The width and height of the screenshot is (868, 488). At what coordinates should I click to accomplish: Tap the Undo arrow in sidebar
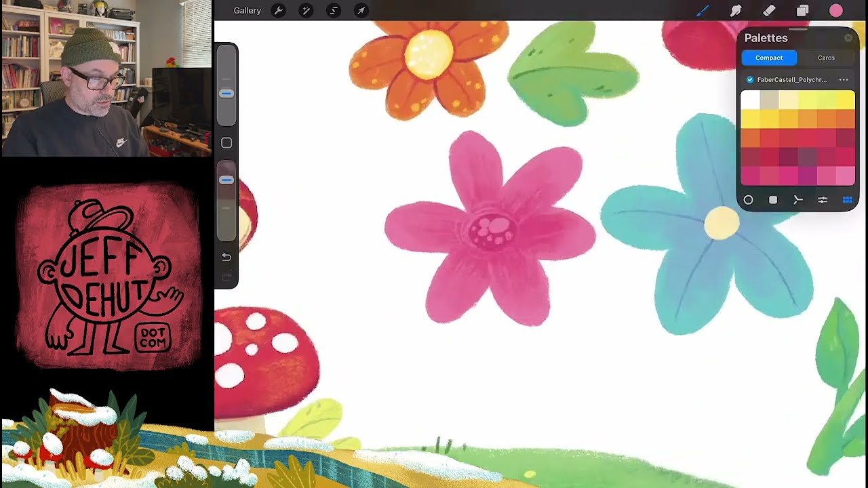pyautogui.click(x=226, y=257)
